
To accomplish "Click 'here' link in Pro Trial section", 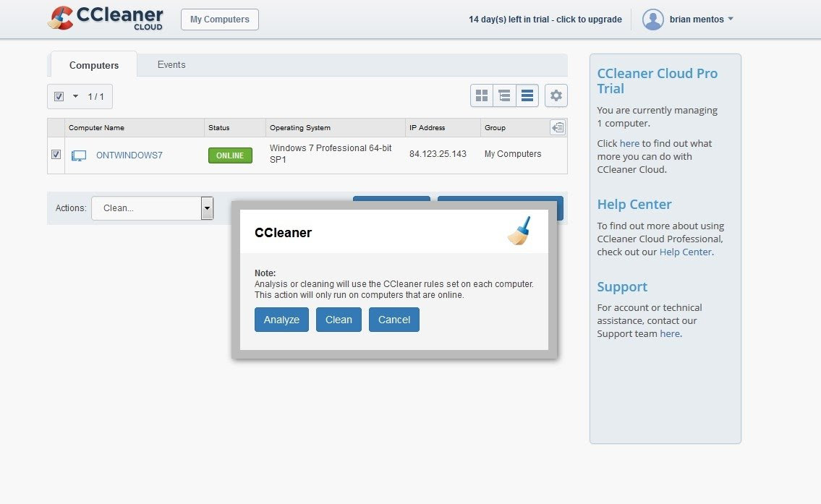I will pos(629,143).
